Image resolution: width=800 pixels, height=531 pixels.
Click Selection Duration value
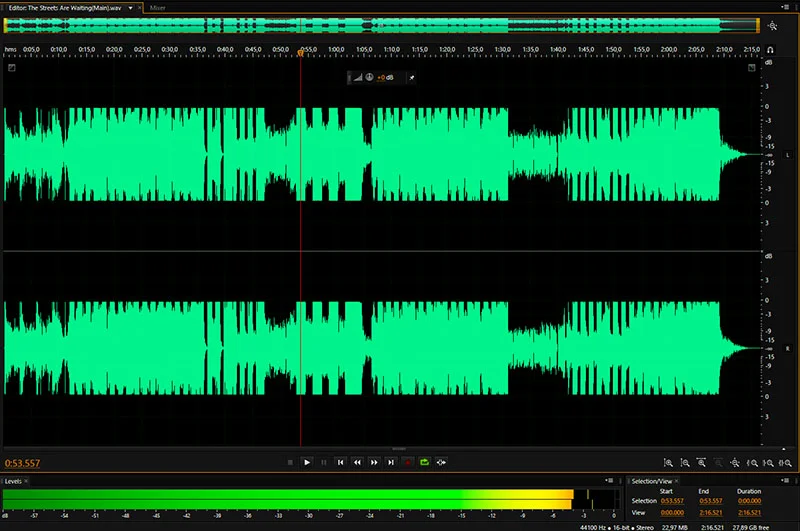pyautogui.click(x=749, y=501)
